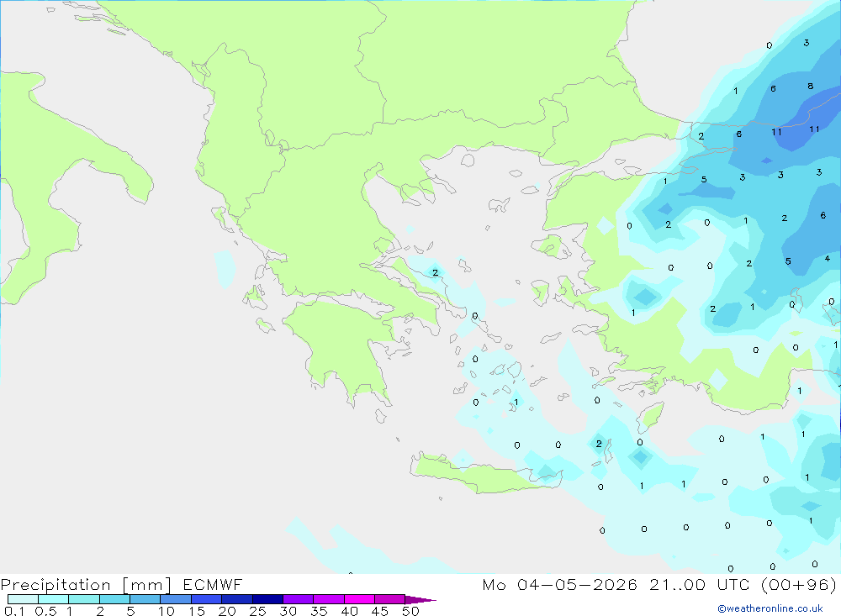This screenshot has width=841, height=616.
Task: Pick the 10–15 mm legend swatch
Action: (x=176, y=599)
